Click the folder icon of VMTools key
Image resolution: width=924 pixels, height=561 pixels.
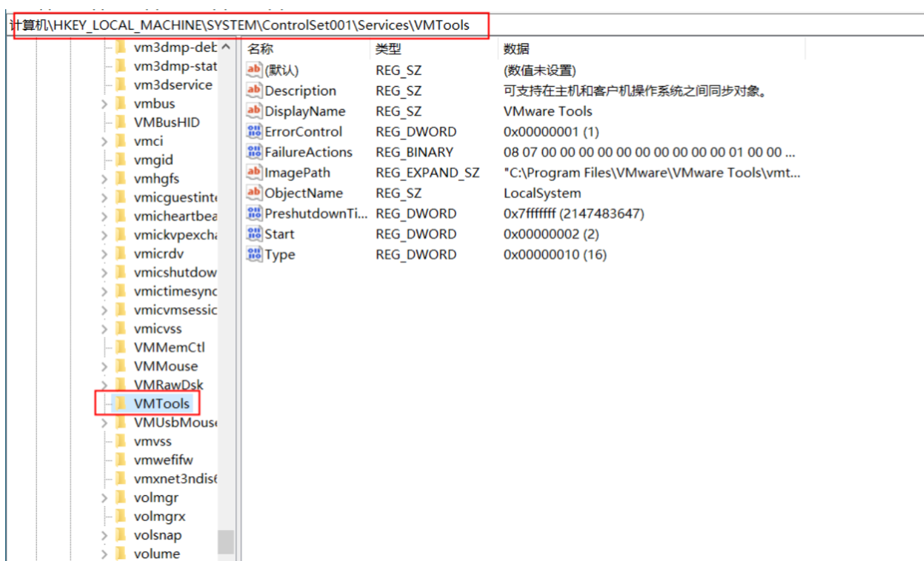coord(120,403)
